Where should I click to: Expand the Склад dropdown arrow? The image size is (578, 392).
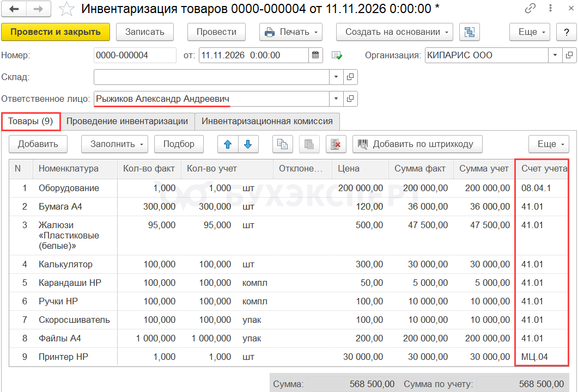click(x=336, y=77)
